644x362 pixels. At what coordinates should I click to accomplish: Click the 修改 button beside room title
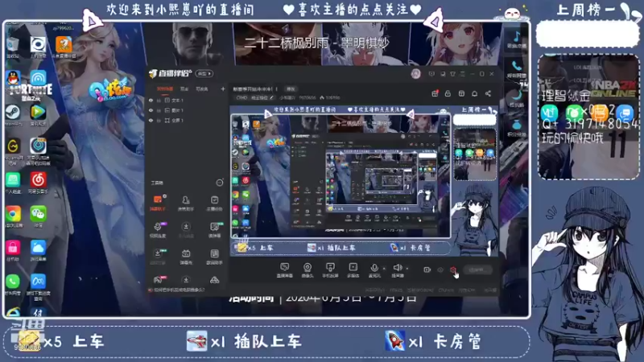tap(291, 88)
